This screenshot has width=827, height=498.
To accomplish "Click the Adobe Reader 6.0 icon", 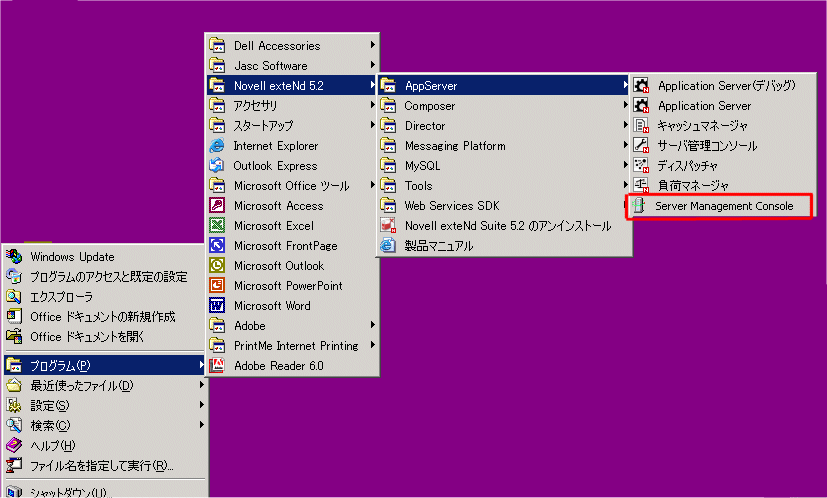I will (x=217, y=365).
